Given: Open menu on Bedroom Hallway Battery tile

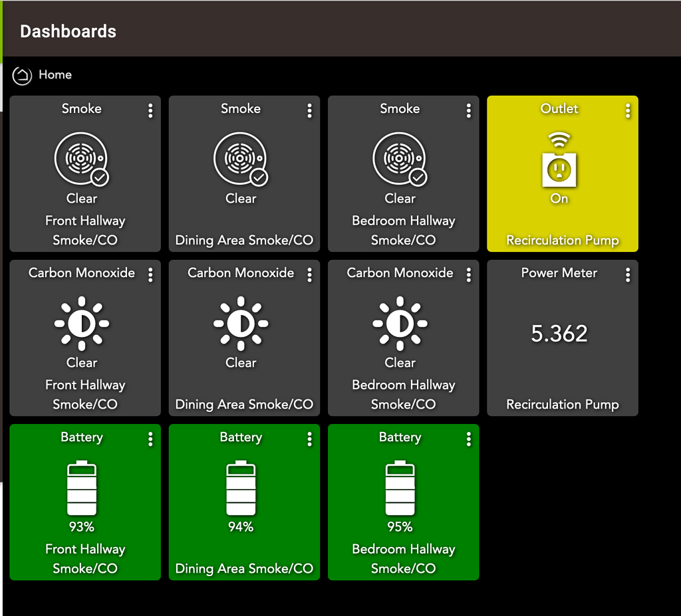Looking at the screenshot, I should click(469, 439).
